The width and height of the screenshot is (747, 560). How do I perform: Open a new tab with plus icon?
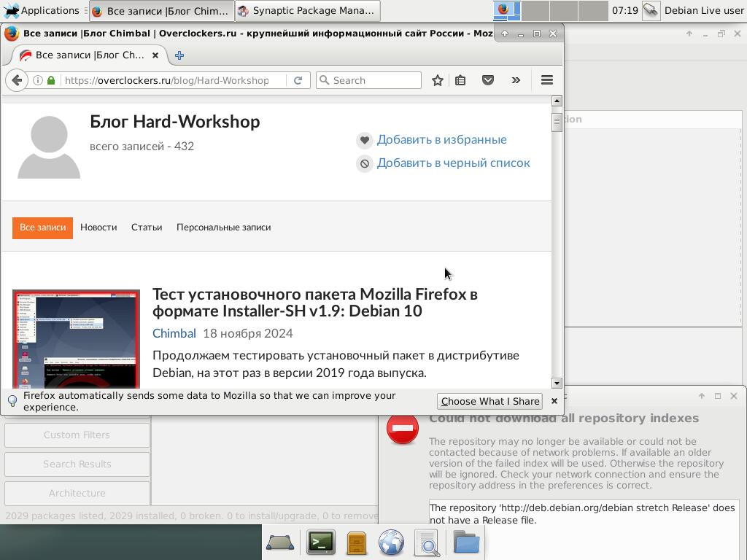pos(179,55)
